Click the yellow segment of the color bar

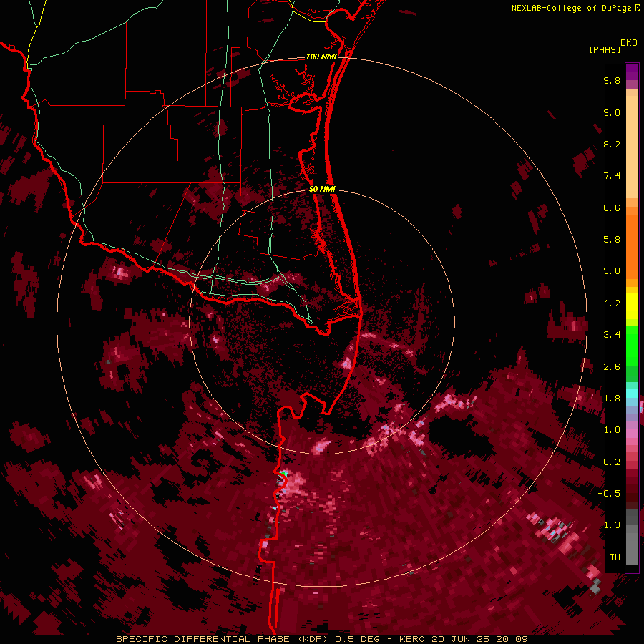click(x=632, y=306)
